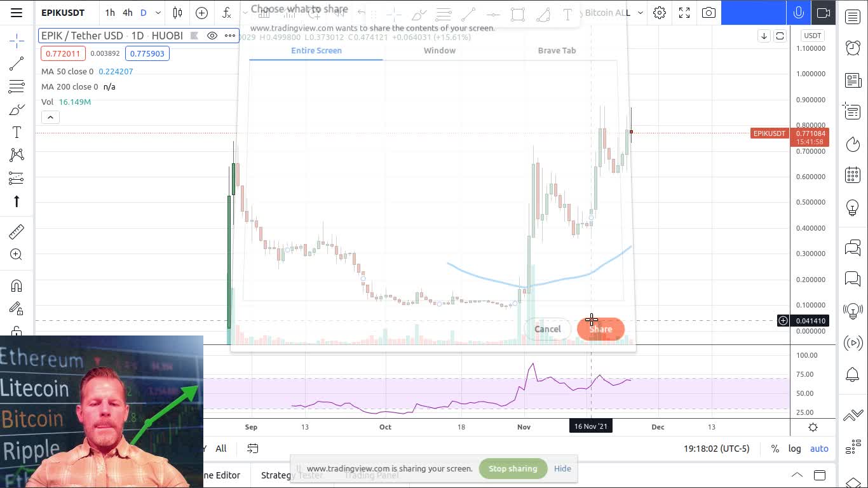The width and height of the screenshot is (868, 488).
Task: Toggle symbol visibility eye icon
Action: pyautogui.click(x=212, y=36)
